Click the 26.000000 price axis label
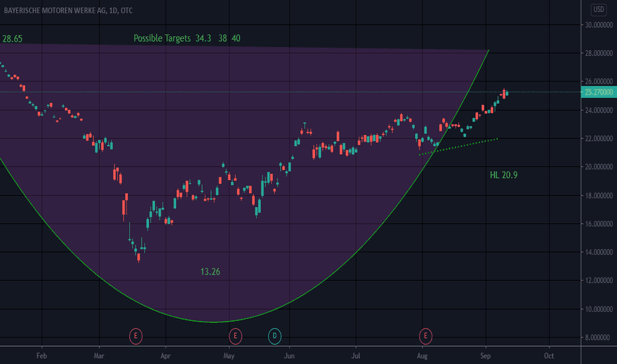 tap(599, 81)
